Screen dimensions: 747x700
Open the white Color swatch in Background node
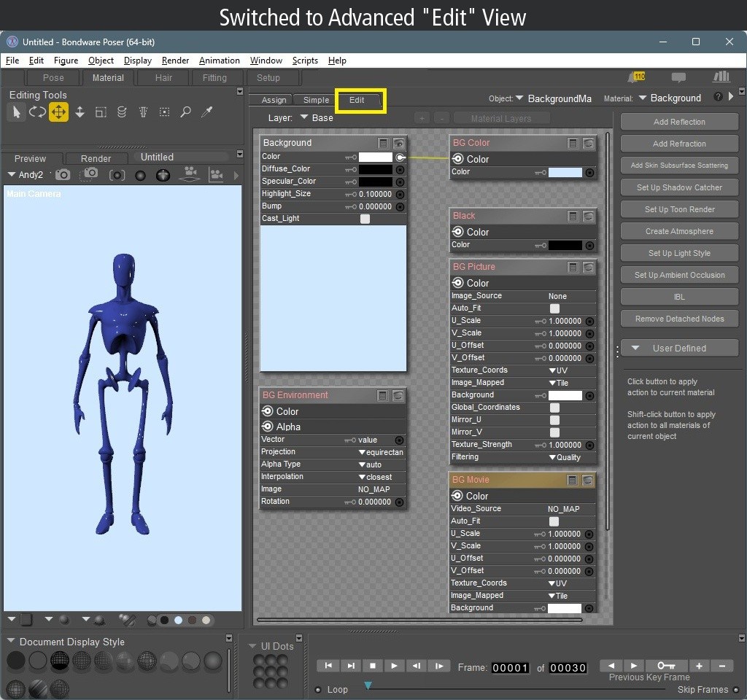(376, 157)
